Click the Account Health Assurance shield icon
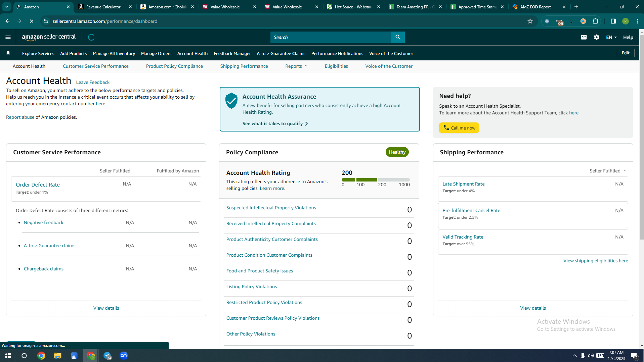 pyautogui.click(x=231, y=101)
